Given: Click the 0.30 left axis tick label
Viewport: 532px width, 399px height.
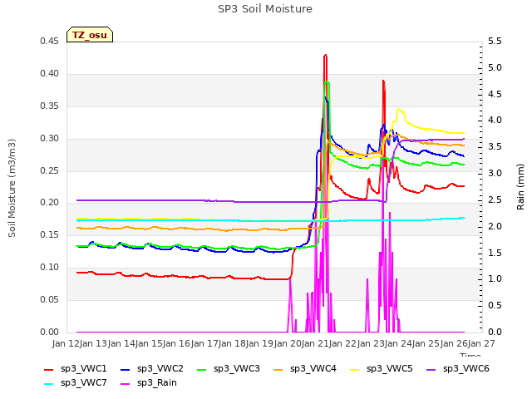Looking at the screenshot, I should (49, 139).
